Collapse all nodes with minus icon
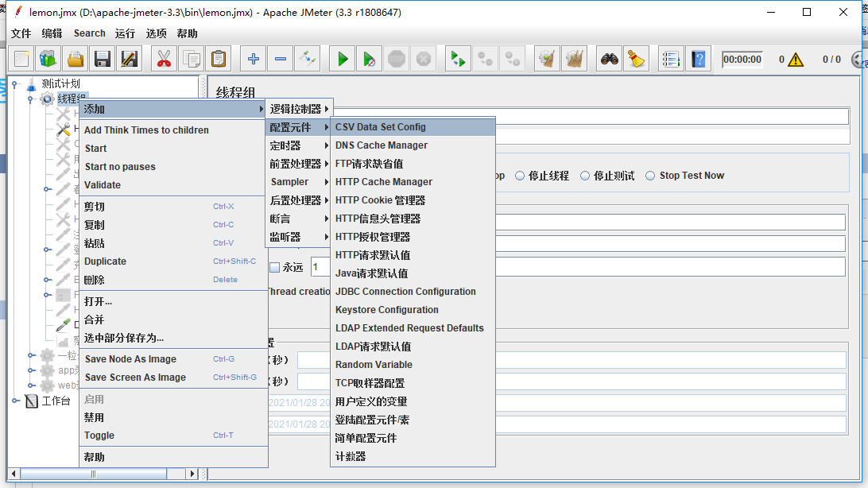The height and width of the screenshot is (488, 868). 280,59
